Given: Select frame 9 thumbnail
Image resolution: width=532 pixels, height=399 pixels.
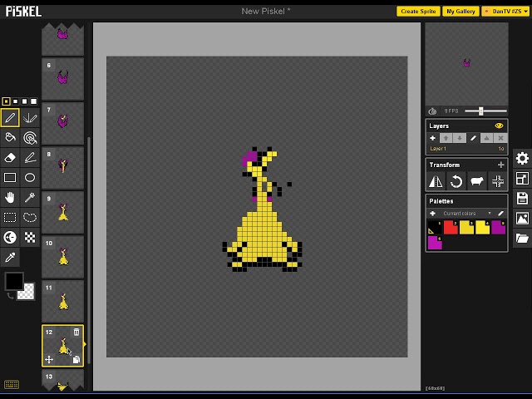Looking at the screenshot, I should [63, 213].
